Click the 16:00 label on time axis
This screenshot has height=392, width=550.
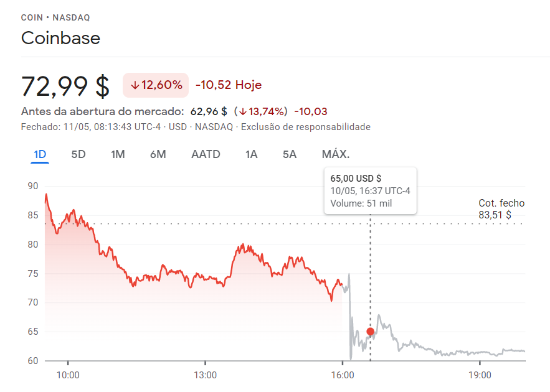click(x=343, y=375)
